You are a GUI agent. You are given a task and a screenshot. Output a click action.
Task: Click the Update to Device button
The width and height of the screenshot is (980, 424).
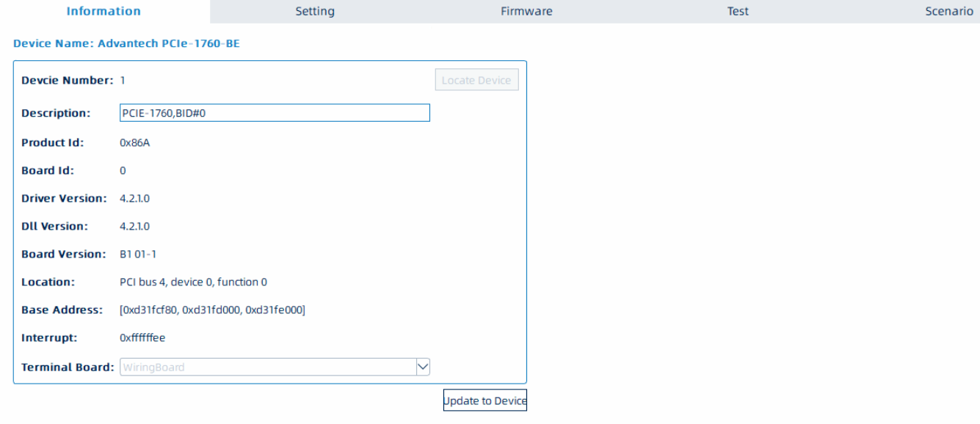(x=484, y=401)
